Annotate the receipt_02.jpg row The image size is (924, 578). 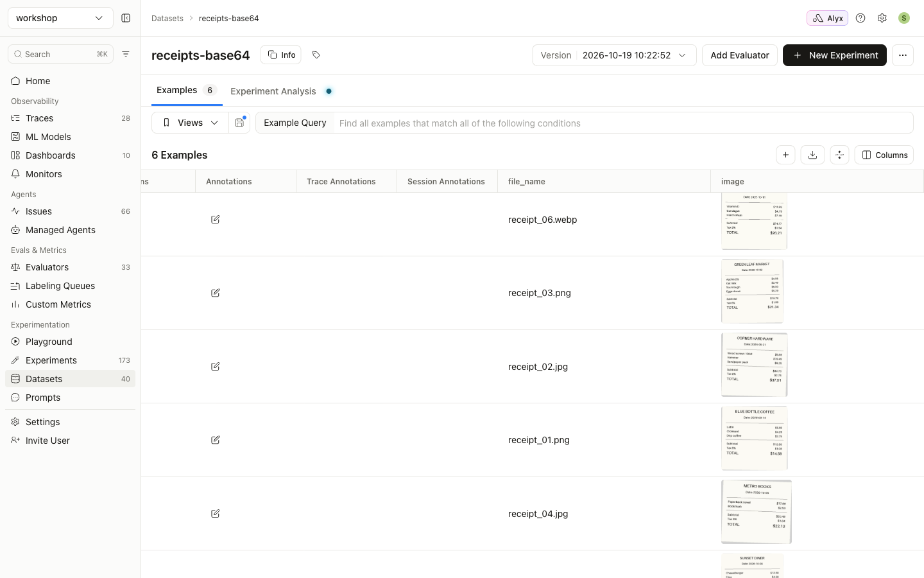point(216,367)
